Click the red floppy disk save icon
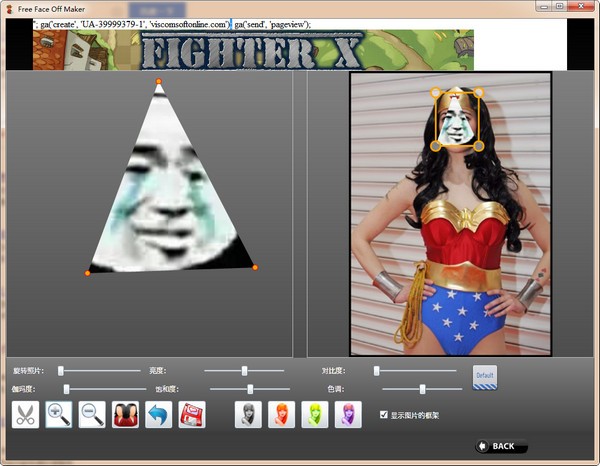The width and height of the screenshot is (600, 466). tap(192, 415)
